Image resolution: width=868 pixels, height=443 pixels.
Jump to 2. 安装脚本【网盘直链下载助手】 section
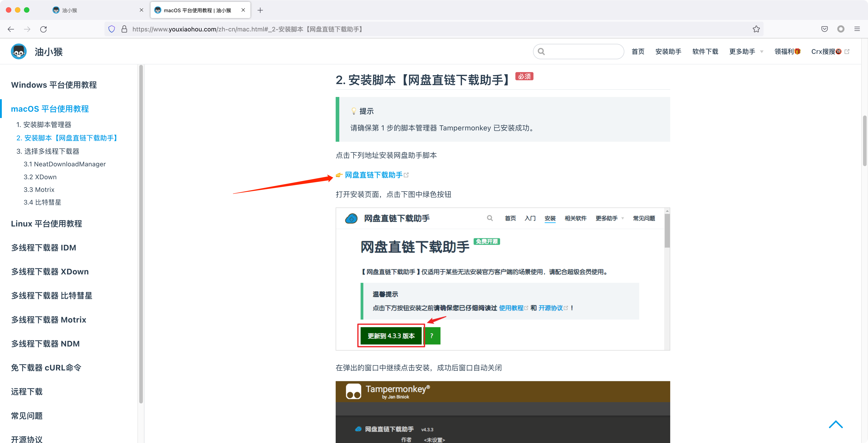coord(68,138)
